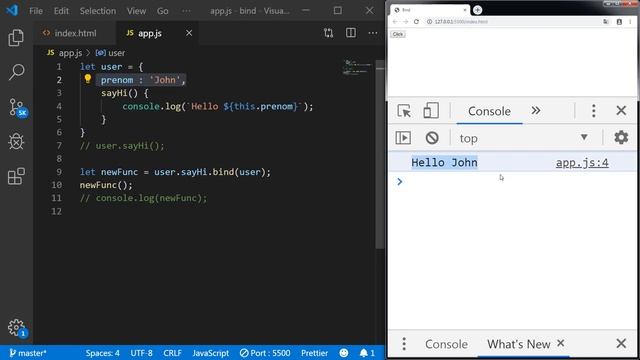
Task: Close the DevTools drawer
Action: point(621,343)
